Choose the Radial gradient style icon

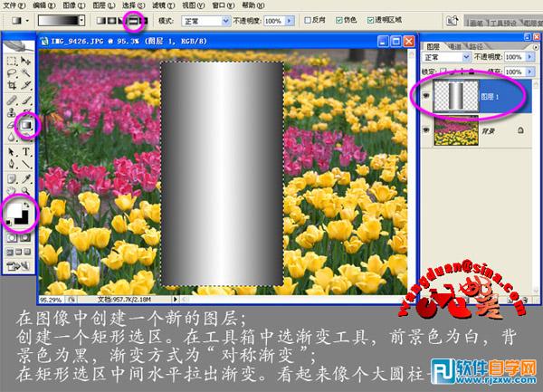click(111, 21)
